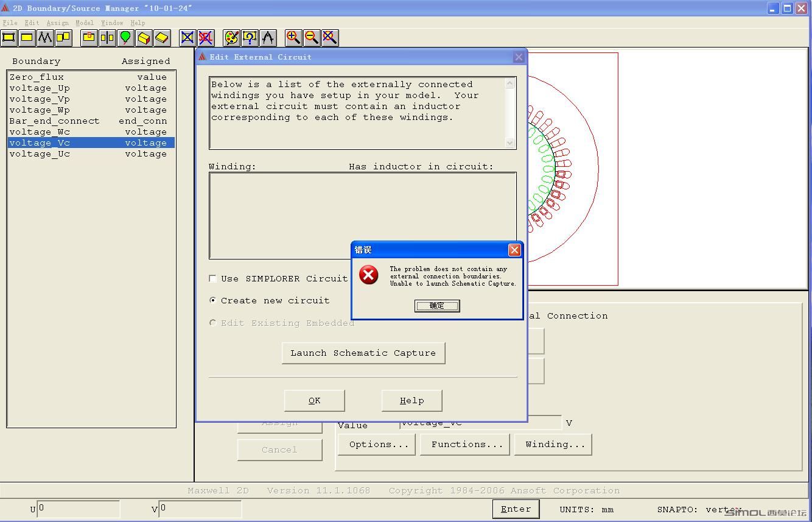Open the Model menu
Screen dimensions: 812x522
(x=85, y=23)
